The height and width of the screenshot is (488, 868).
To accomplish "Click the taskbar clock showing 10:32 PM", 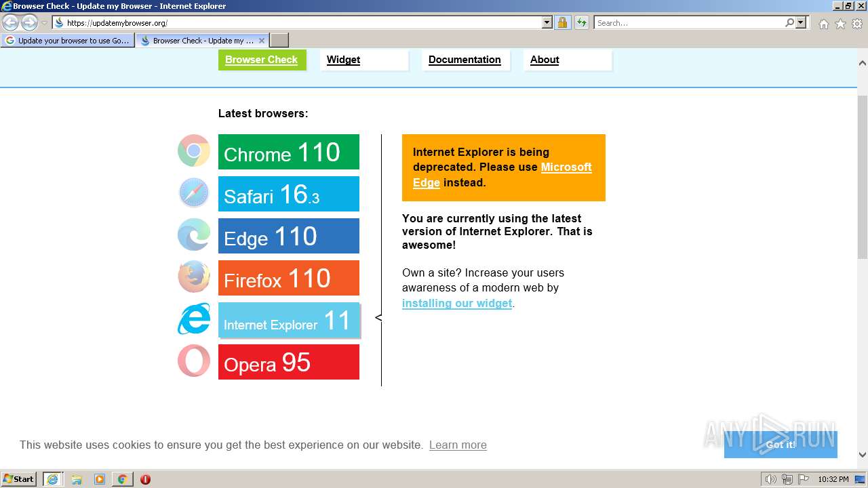I will (833, 479).
